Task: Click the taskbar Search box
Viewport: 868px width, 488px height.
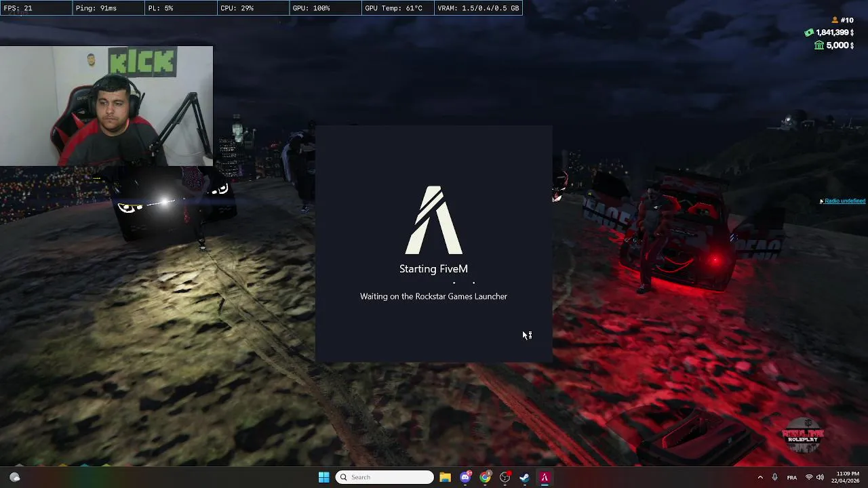Action: click(x=384, y=477)
